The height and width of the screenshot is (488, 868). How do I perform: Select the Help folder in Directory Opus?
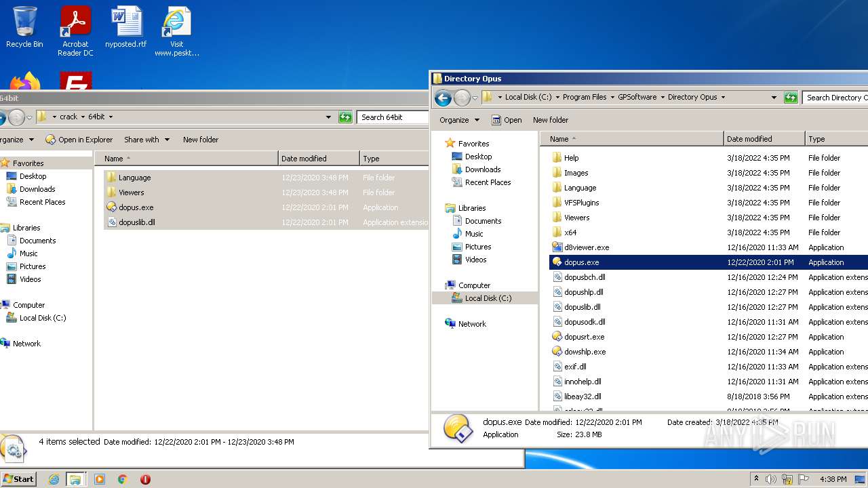[571, 158]
